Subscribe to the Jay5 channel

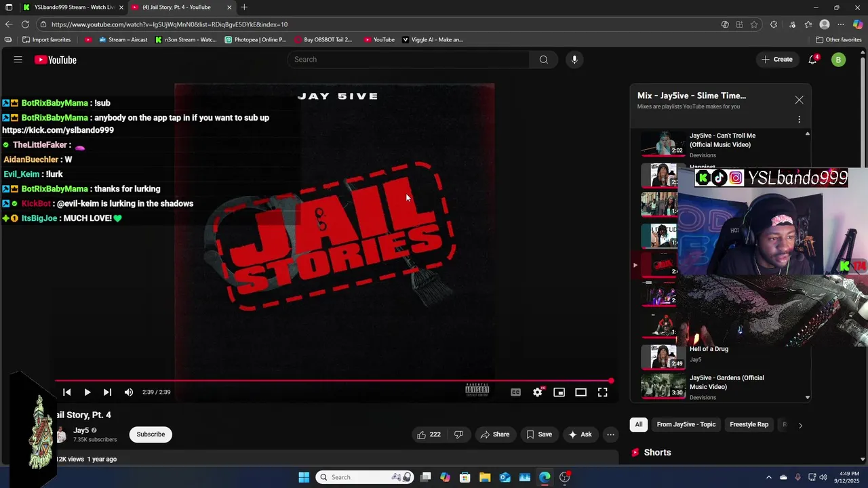pyautogui.click(x=151, y=434)
